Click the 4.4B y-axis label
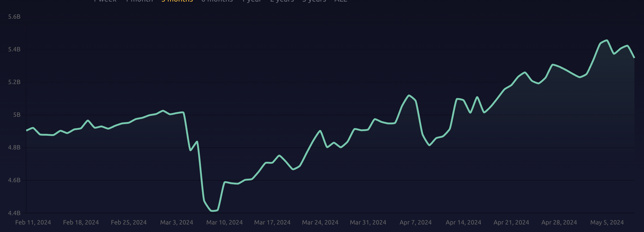The width and height of the screenshot is (644, 232). (x=14, y=213)
